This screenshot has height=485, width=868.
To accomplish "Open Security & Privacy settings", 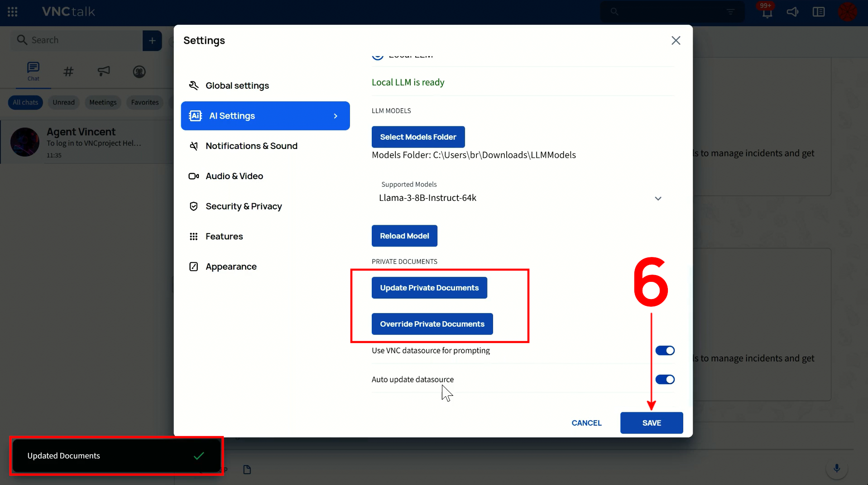I will (x=243, y=206).
